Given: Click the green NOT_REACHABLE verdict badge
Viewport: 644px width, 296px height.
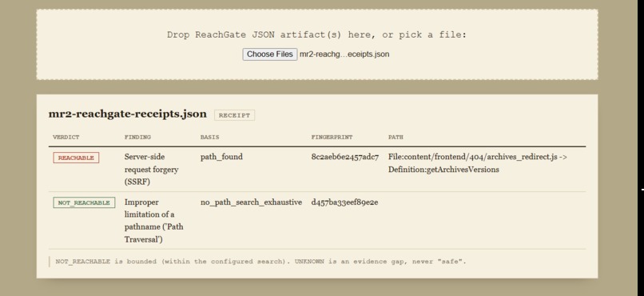Looking at the screenshot, I should coord(84,202).
